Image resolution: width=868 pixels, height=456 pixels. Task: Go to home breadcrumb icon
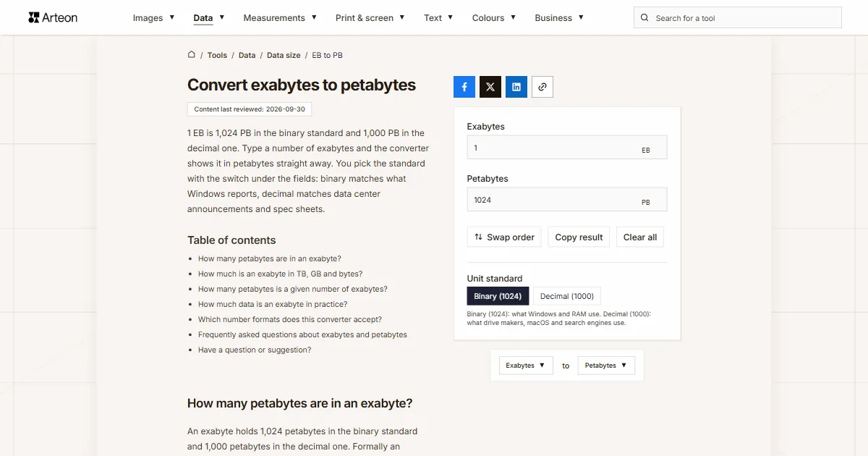click(192, 54)
